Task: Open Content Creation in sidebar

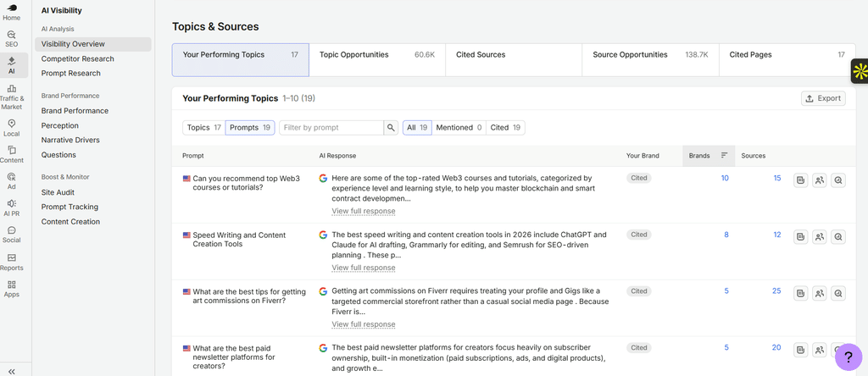Action: click(70, 222)
